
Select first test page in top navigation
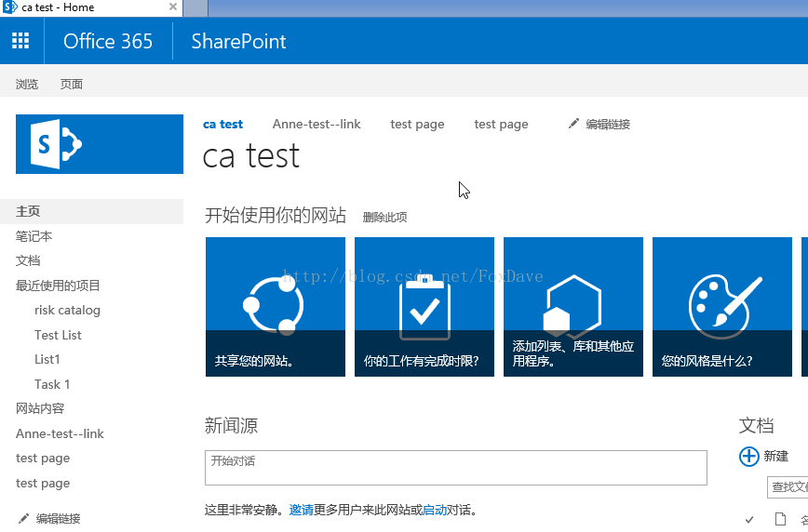pyautogui.click(x=417, y=124)
